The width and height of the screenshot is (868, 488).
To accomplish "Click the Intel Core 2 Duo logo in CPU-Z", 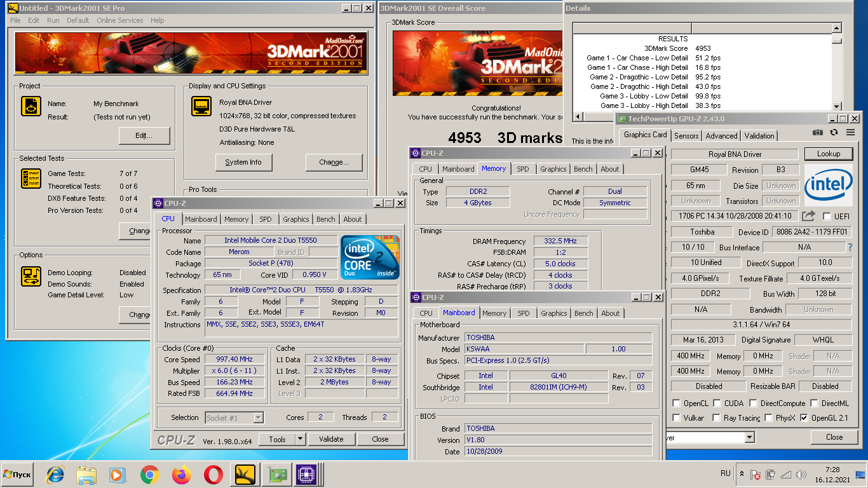I will (370, 257).
